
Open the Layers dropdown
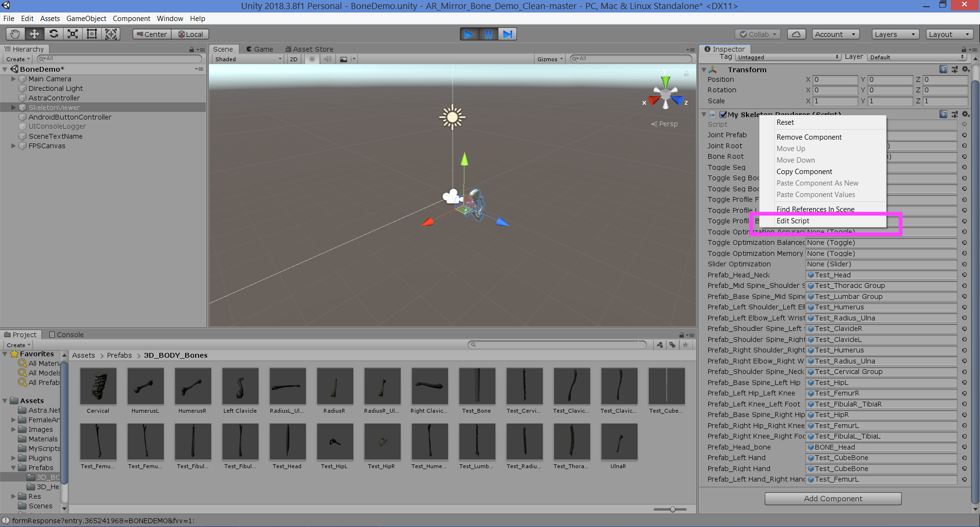click(894, 34)
